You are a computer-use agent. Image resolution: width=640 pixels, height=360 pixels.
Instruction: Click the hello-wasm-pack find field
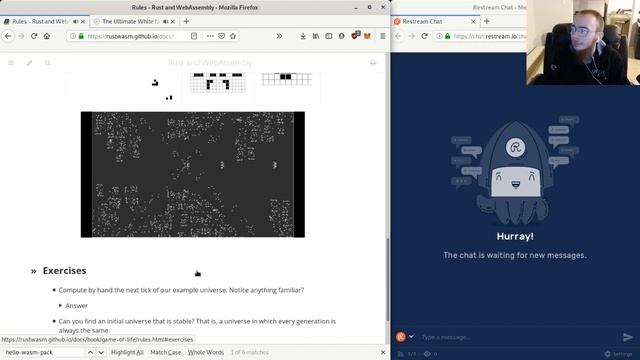[44, 352]
